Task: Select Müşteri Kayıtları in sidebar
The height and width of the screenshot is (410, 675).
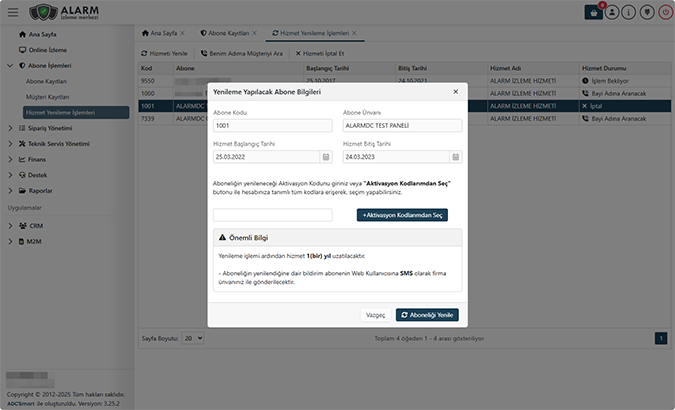Action: pyautogui.click(x=47, y=96)
